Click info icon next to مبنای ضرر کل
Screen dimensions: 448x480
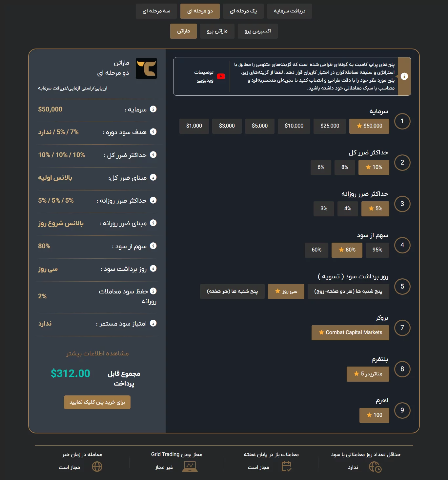click(153, 177)
